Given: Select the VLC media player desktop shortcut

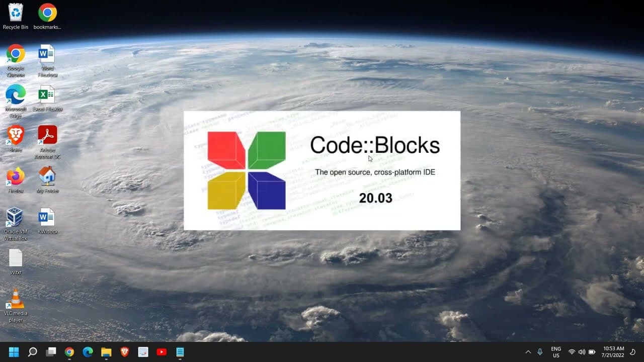Looking at the screenshot, I should (x=16, y=306).
